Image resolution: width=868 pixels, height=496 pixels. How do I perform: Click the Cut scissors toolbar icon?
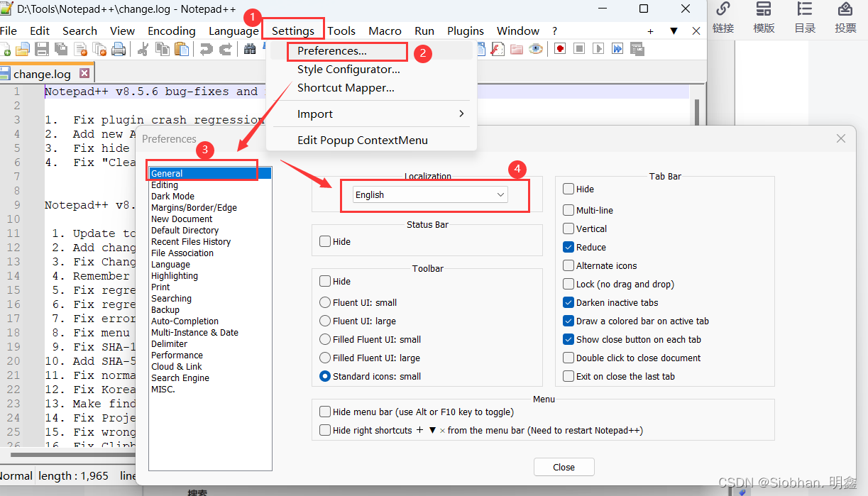coord(143,49)
